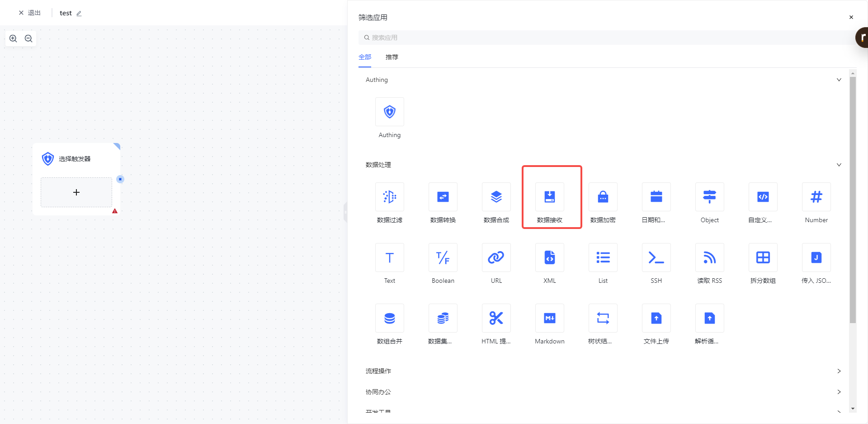Select the 数据接收 app icon
Viewport: 868px width, 424px height.
pos(549,197)
